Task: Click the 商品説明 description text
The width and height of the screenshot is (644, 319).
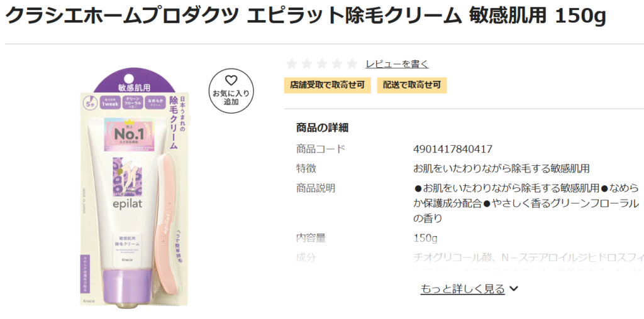Action: (526, 203)
